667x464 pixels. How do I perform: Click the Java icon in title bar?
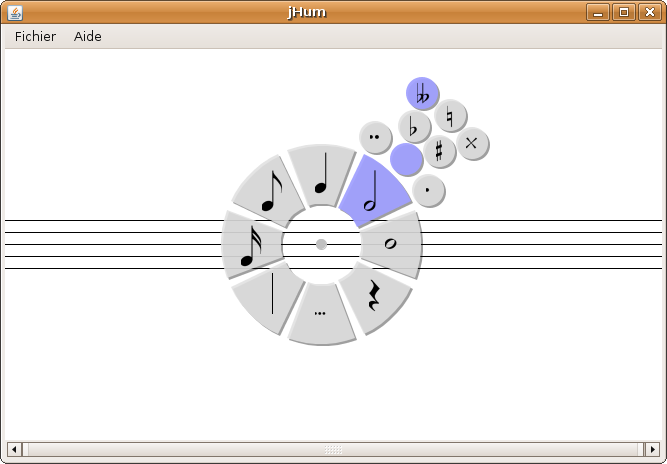tap(15, 13)
